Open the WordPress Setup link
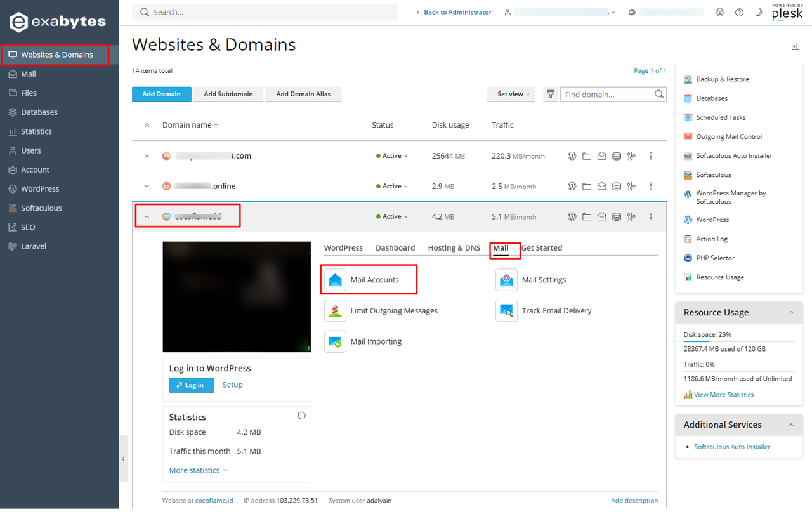The image size is (812, 514). tap(233, 385)
